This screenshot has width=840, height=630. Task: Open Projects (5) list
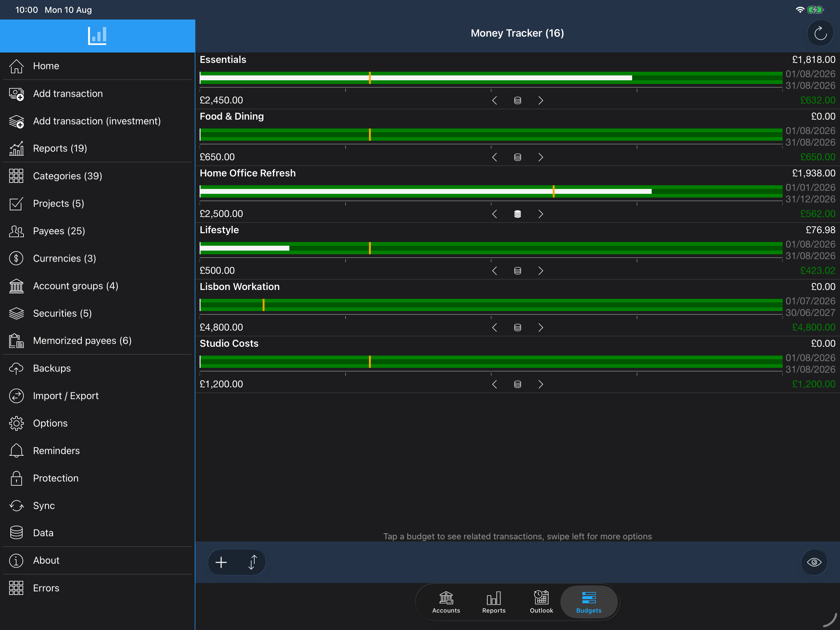click(x=97, y=203)
